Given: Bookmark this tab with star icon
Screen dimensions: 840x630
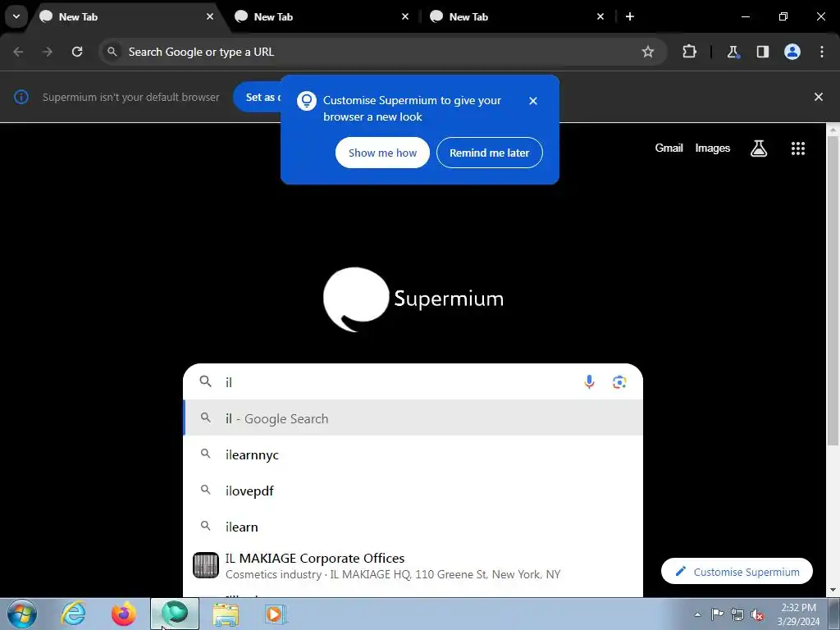Looking at the screenshot, I should [x=648, y=52].
